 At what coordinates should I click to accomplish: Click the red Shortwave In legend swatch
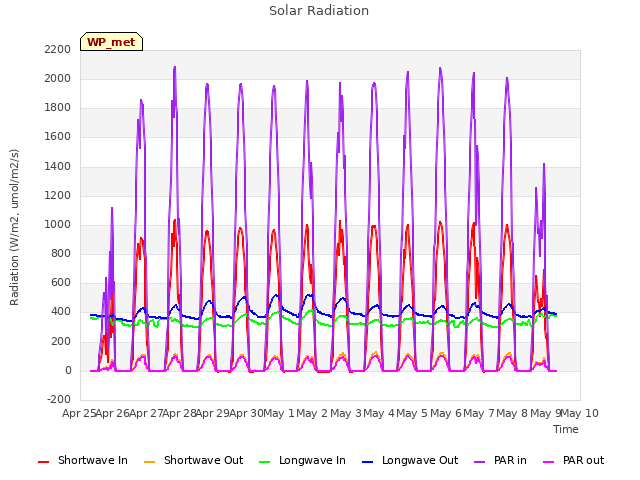pyautogui.click(x=43, y=462)
